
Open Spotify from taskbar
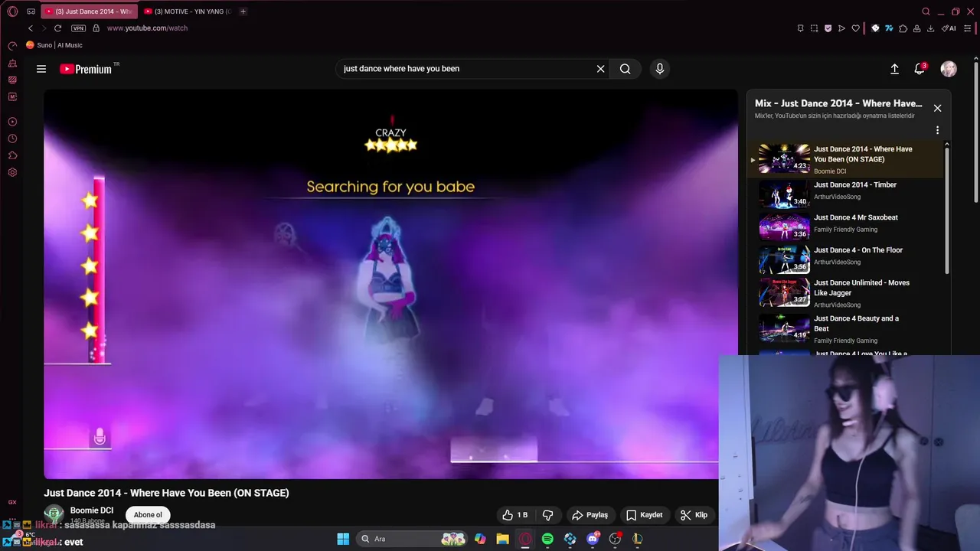(x=547, y=539)
